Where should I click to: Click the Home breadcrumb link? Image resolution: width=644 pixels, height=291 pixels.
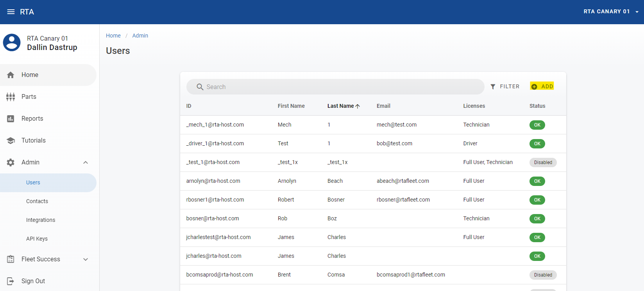click(x=113, y=36)
